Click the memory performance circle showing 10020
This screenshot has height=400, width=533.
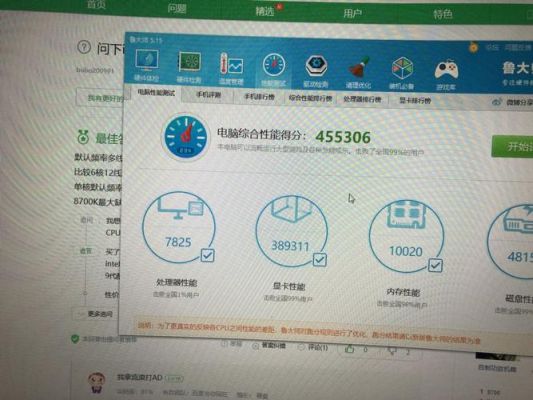(x=406, y=237)
